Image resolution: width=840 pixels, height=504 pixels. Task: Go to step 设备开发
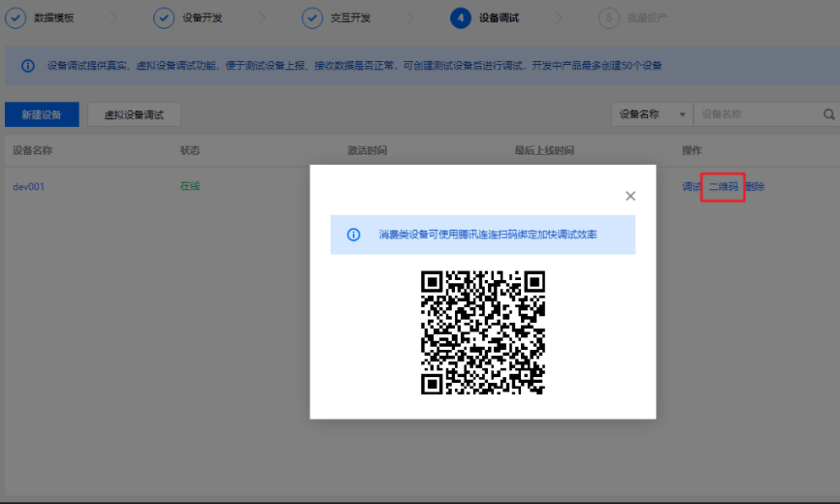click(x=202, y=19)
